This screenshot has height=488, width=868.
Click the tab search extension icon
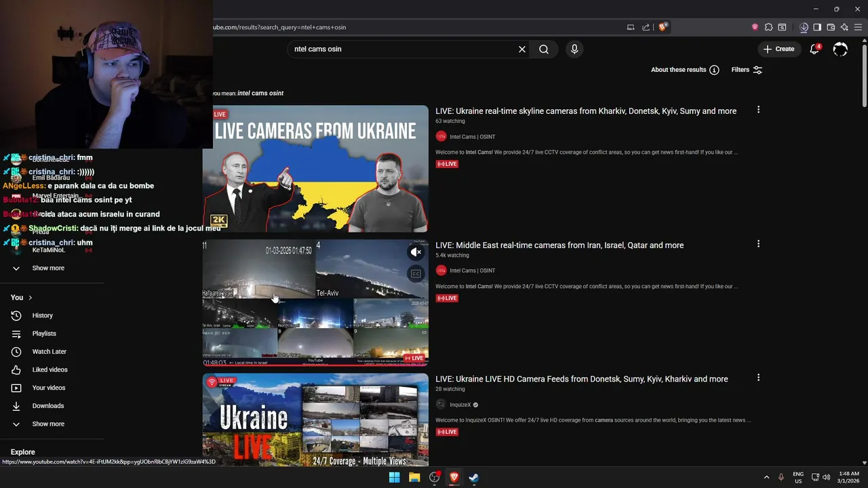point(782,27)
